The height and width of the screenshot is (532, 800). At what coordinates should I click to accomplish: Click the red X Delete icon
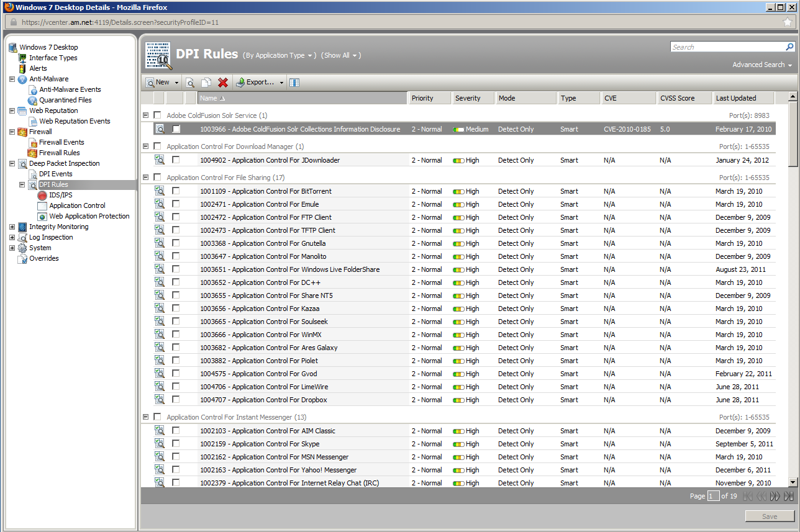point(223,83)
